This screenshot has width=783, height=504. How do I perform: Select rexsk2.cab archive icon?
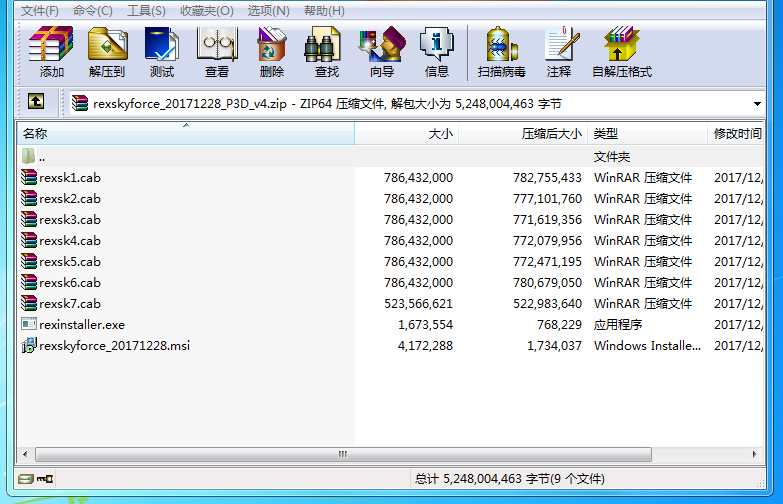click(x=29, y=198)
